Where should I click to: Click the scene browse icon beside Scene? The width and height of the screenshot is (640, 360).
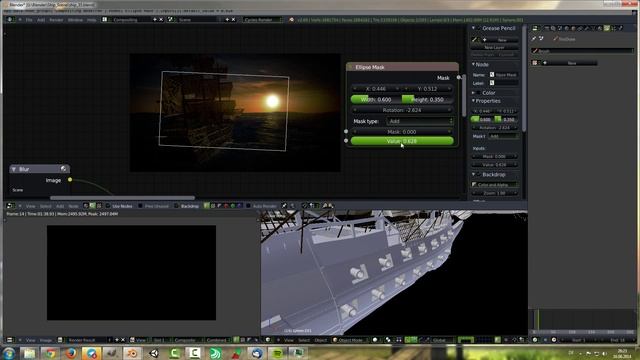pyautogui.click(x=171, y=20)
